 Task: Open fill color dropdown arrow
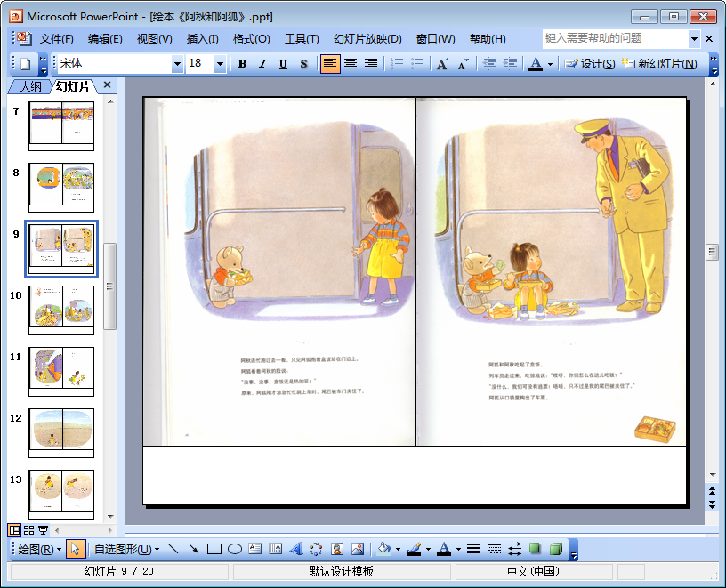(398, 550)
